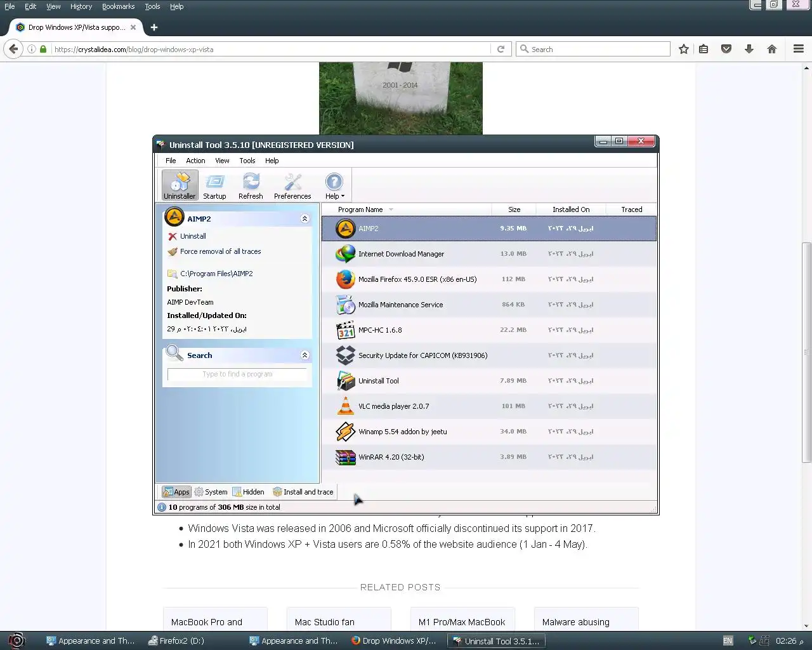Image resolution: width=812 pixels, height=650 pixels.
Task: Click the VLC media player cone icon
Action: pos(345,406)
